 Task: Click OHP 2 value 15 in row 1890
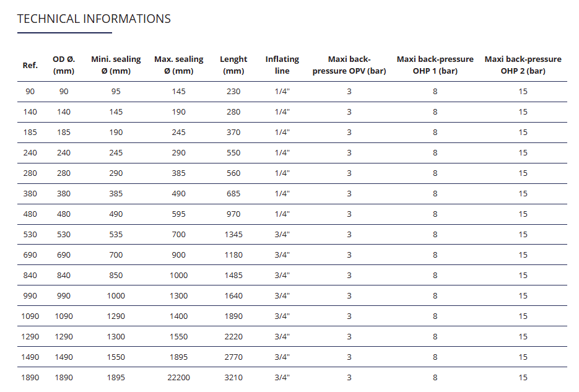point(523,377)
